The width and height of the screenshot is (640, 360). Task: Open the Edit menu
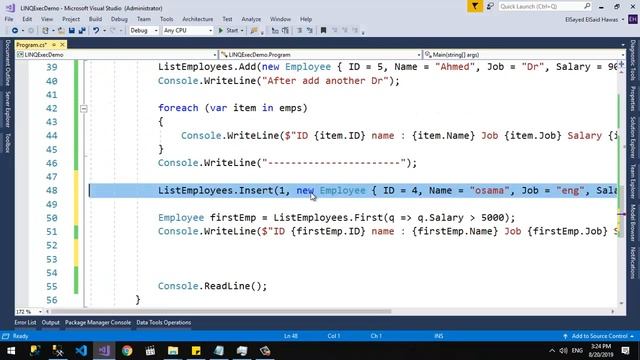point(27,19)
